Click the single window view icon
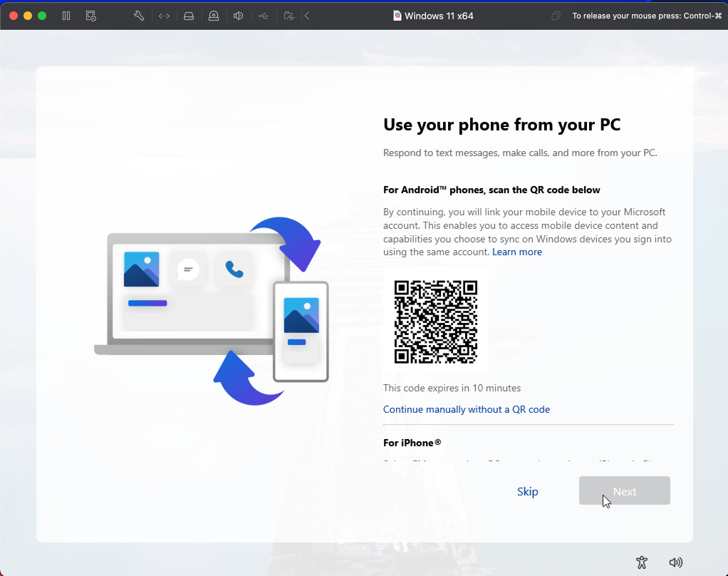Viewport: 728px width, 576px height. tap(556, 16)
